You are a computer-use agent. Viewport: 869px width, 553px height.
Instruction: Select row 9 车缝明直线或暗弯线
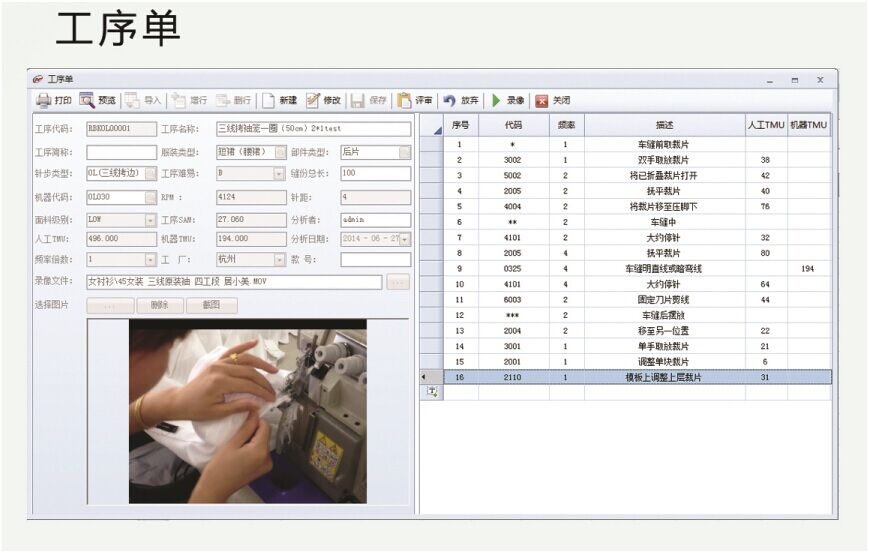coord(664,269)
